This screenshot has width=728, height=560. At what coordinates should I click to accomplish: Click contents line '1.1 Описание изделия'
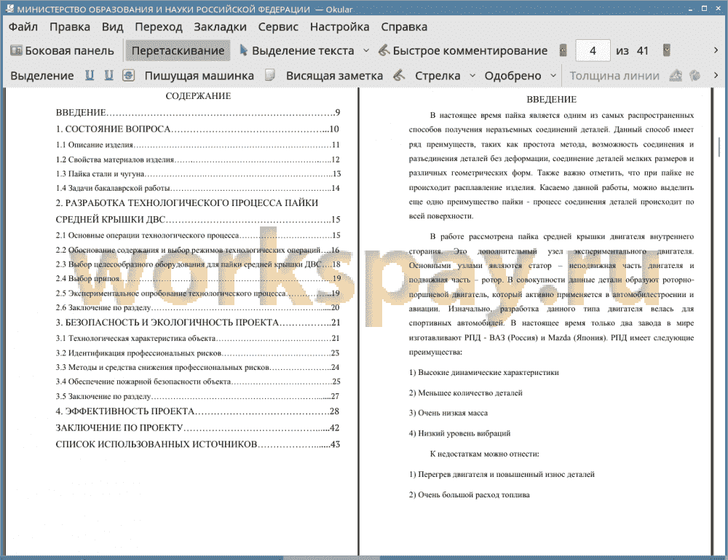point(198,145)
